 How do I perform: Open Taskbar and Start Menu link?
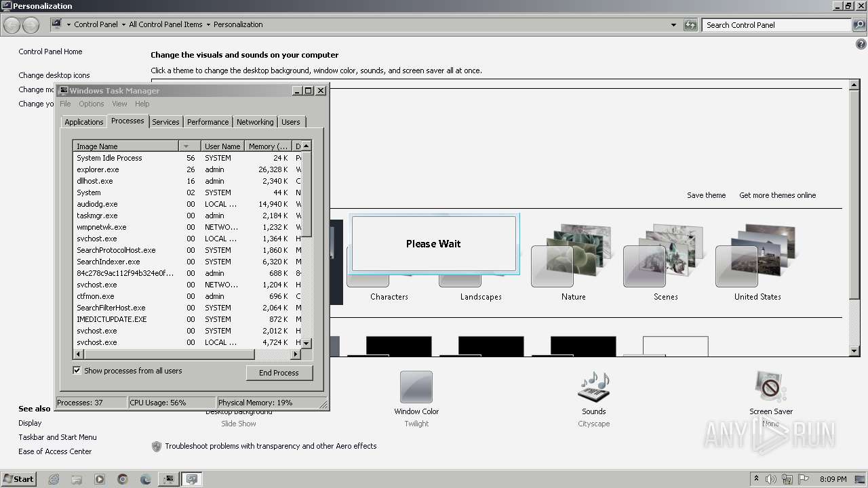tap(58, 437)
